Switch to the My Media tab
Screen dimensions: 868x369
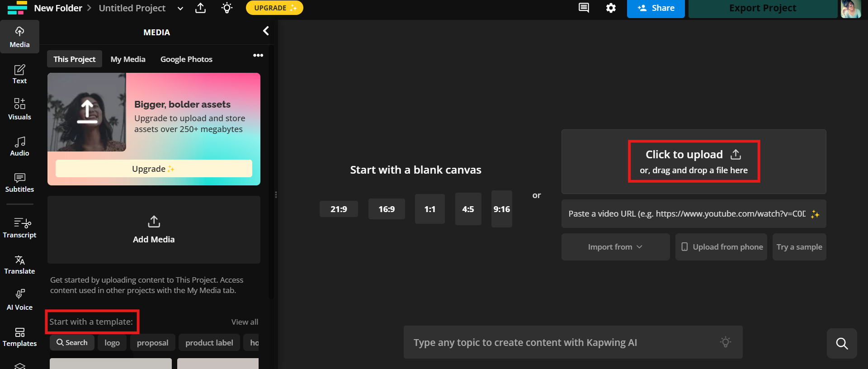click(x=128, y=59)
